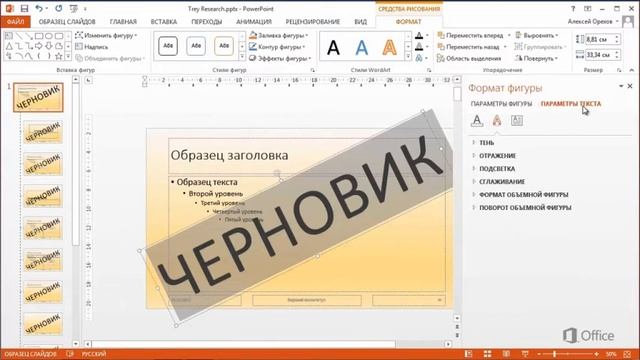Select the arrow line shape in the gallery

[29, 36]
